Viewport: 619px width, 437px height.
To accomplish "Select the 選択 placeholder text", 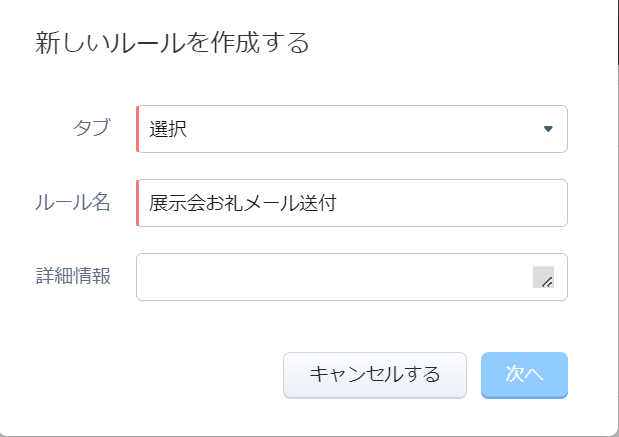I will (168, 129).
